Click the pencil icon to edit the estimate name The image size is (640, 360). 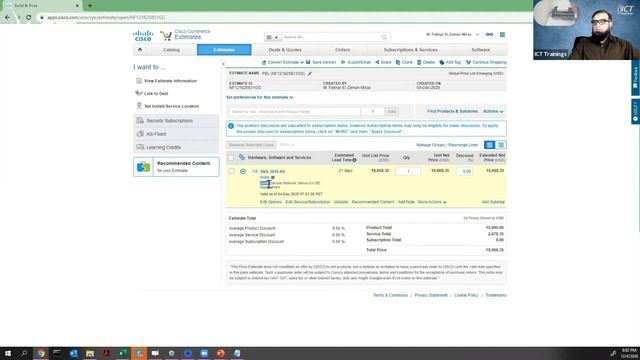(310, 73)
